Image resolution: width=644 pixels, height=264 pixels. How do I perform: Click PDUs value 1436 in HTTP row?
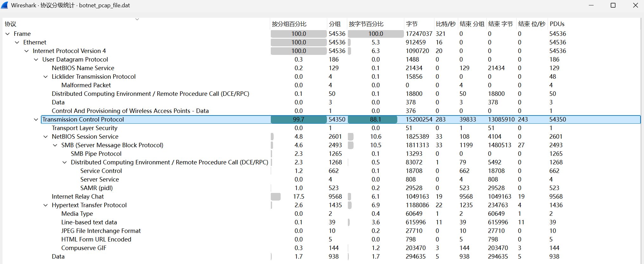point(556,205)
